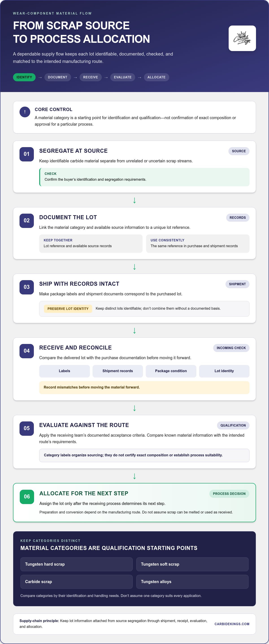269x644 pixels.
Task: Select the 03 step number badge
Action: coord(26,287)
